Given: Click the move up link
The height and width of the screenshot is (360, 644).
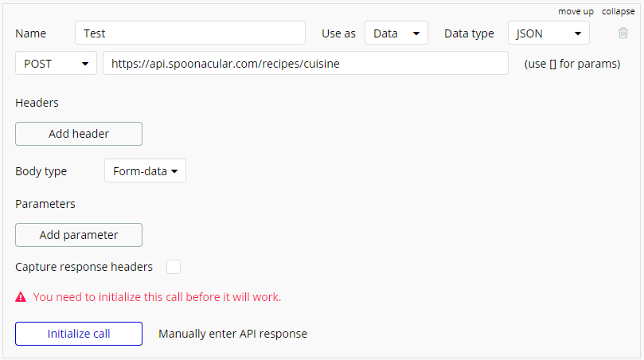Looking at the screenshot, I should (x=576, y=11).
